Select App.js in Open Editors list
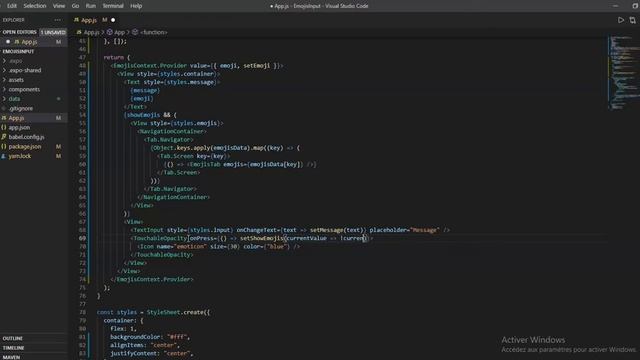 coord(29,42)
